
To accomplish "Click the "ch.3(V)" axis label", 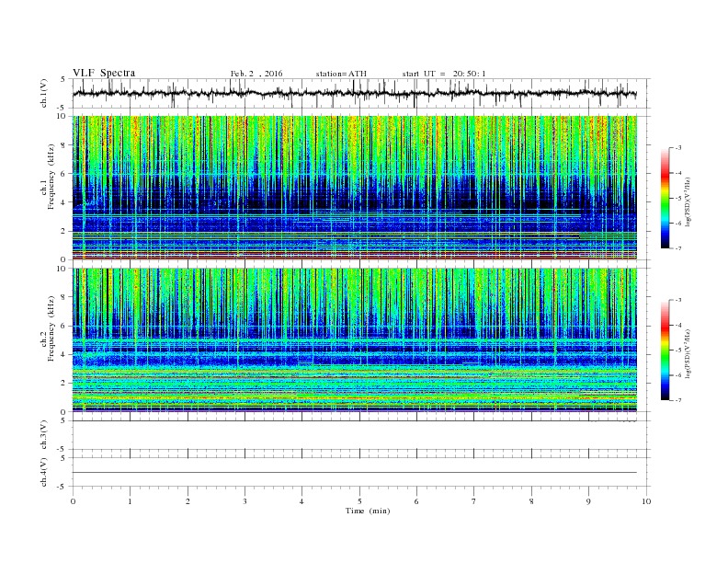I will 44,435.
